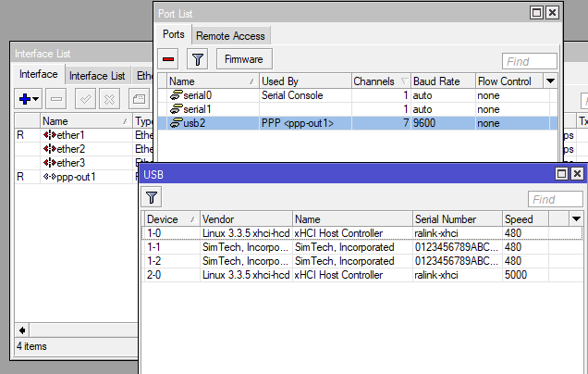
Task: Click the disable cross in Interface List
Action: [x=109, y=99]
